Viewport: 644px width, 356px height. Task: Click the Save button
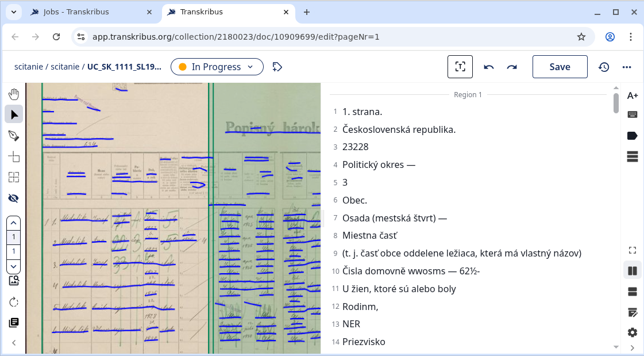coord(560,67)
